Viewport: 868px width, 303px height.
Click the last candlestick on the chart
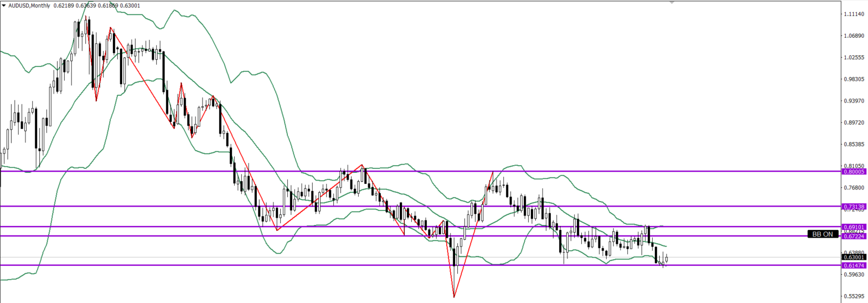(667, 259)
